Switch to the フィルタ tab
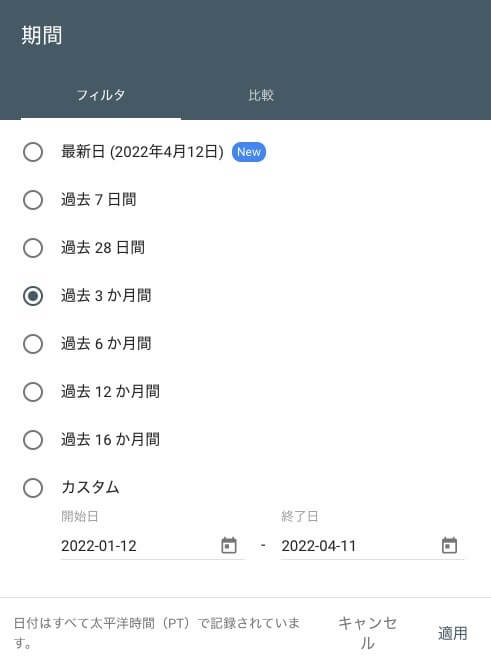 101,95
